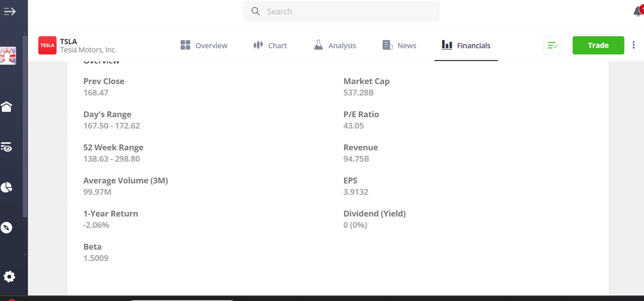Open the News tab

399,46
